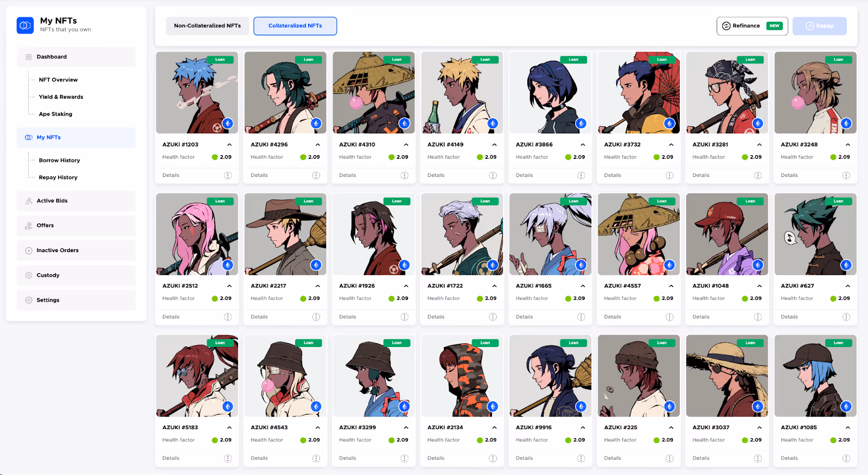Collapse the AZUKI #4296 card chevron
868x475 pixels.
tap(318, 145)
